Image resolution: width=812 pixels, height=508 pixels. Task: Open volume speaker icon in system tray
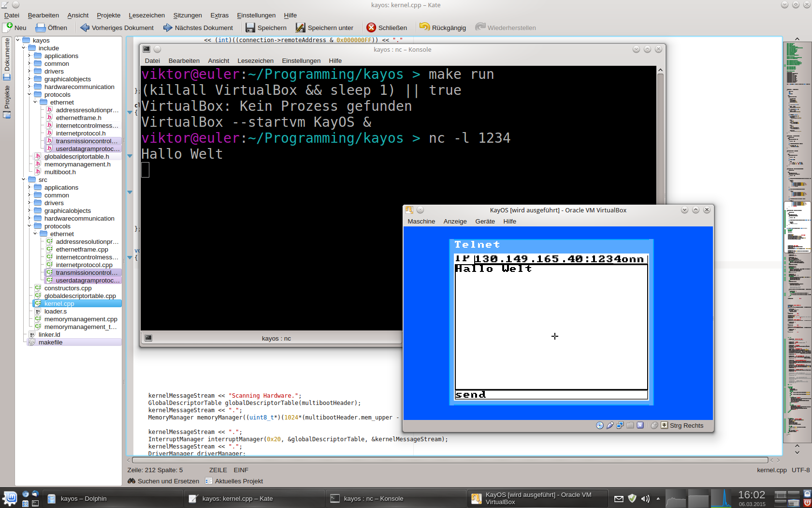tap(645, 498)
